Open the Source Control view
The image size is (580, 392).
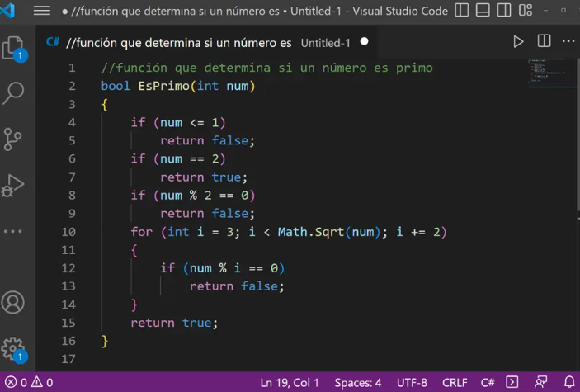point(12,139)
